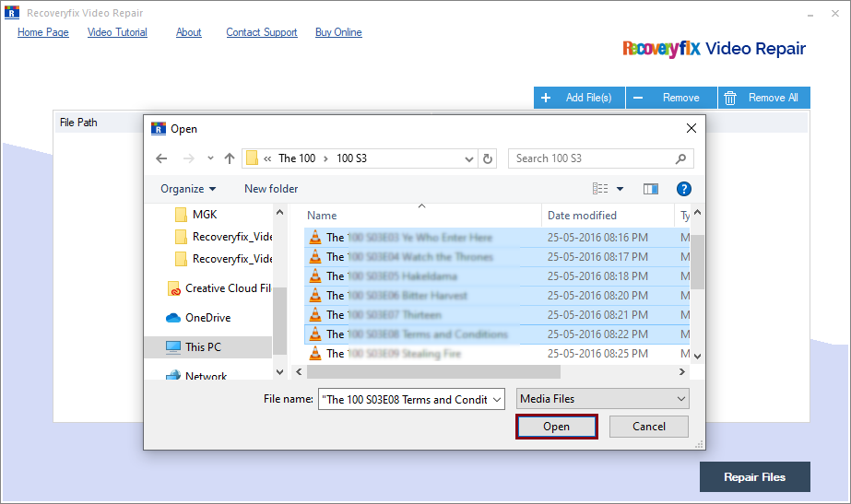Viewport: 851px width, 504px height.
Task: Click the VLC icon of the 08:16 PM file
Action: tap(315, 237)
